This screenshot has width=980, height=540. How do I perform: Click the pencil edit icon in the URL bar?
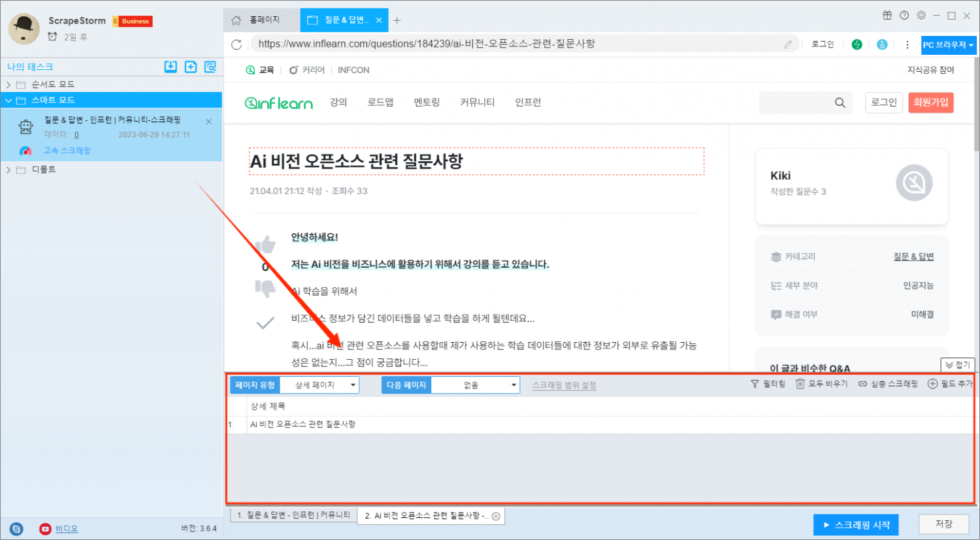click(x=789, y=44)
